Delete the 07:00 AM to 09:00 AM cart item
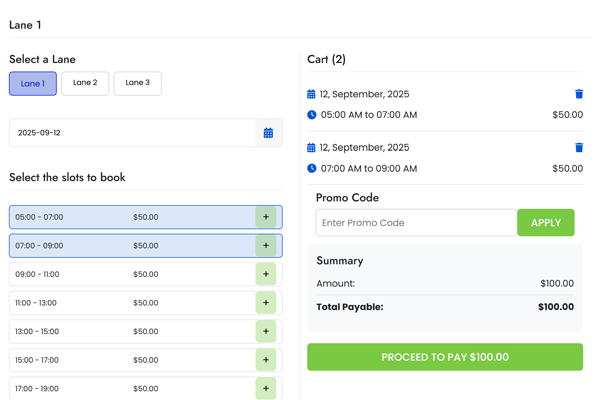600x400 pixels. [x=579, y=147]
